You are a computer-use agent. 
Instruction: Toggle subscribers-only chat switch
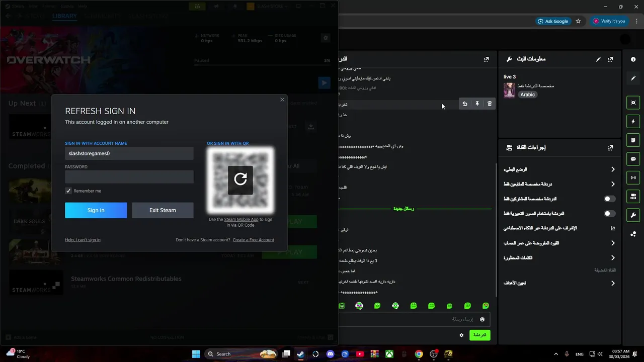tap(609, 199)
